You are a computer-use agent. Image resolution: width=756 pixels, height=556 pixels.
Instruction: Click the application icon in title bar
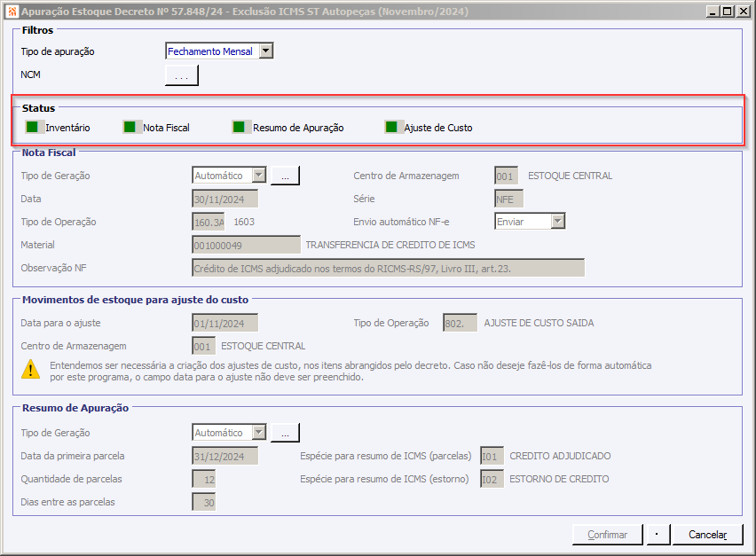coord(12,11)
